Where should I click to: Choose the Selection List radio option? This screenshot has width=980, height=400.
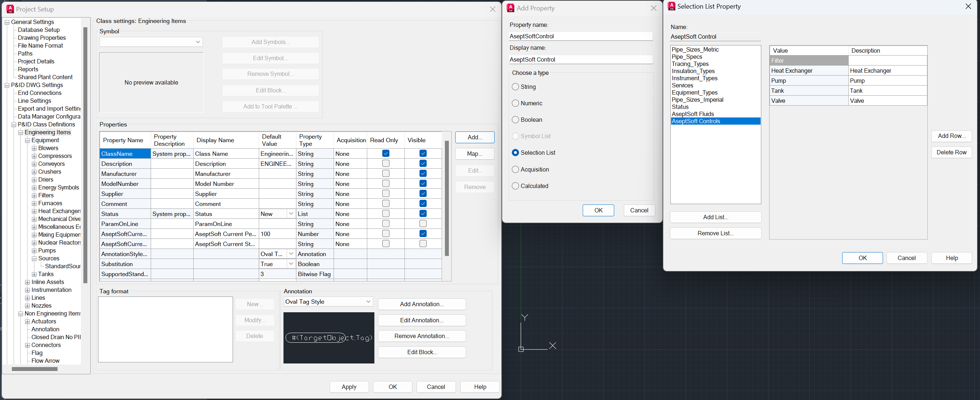point(515,153)
